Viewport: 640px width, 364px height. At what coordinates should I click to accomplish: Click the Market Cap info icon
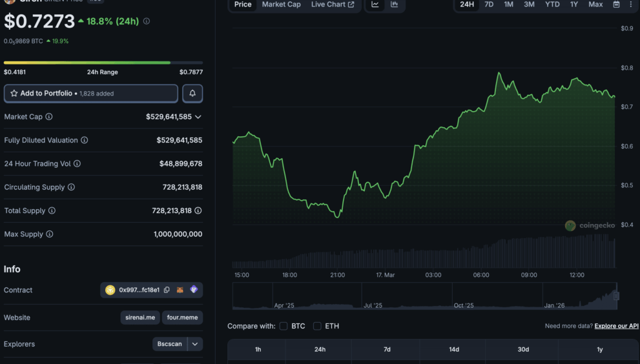coord(49,117)
